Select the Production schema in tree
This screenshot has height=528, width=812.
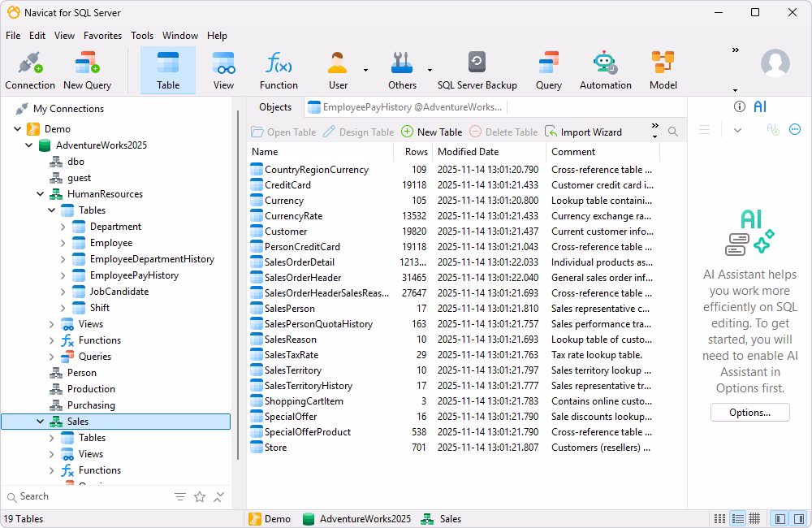[91, 388]
